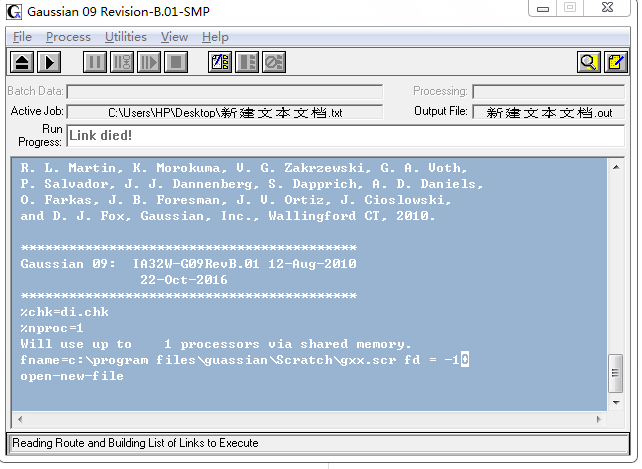Click the 'P. Salvador, J. J. Dannenberg' line

click(x=251, y=184)
